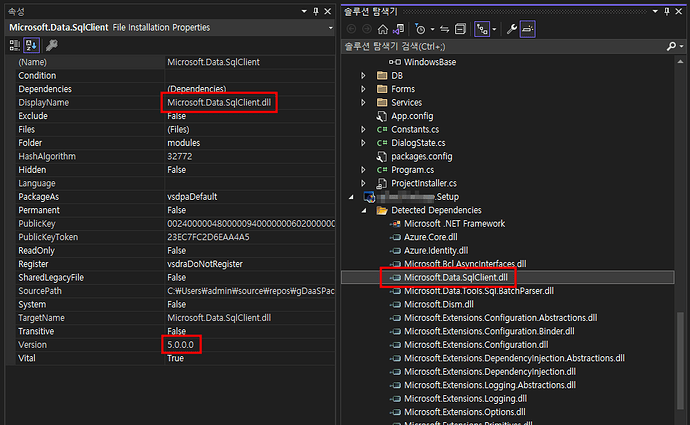Click the Folder value modules
The image size is (690, 425).
coord(184,143)
